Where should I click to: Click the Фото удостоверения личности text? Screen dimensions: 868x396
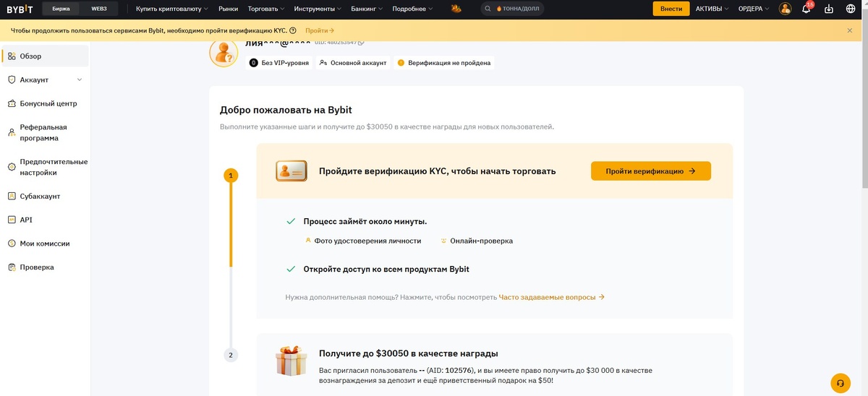coord(367,241)
